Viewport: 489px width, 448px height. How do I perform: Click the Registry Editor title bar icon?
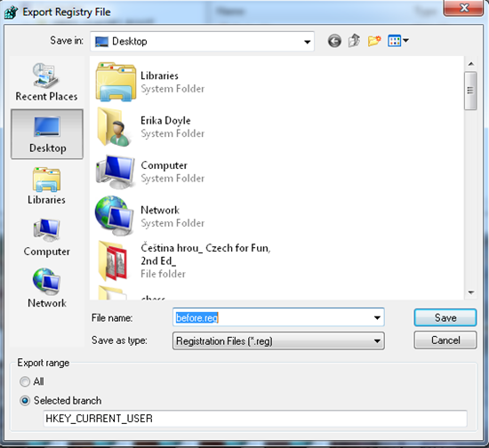[12, 12]
